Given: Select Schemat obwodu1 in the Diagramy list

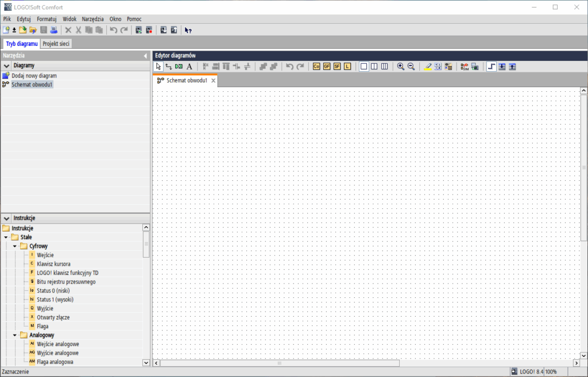Looking at the screenshot, I should (32, 85).
